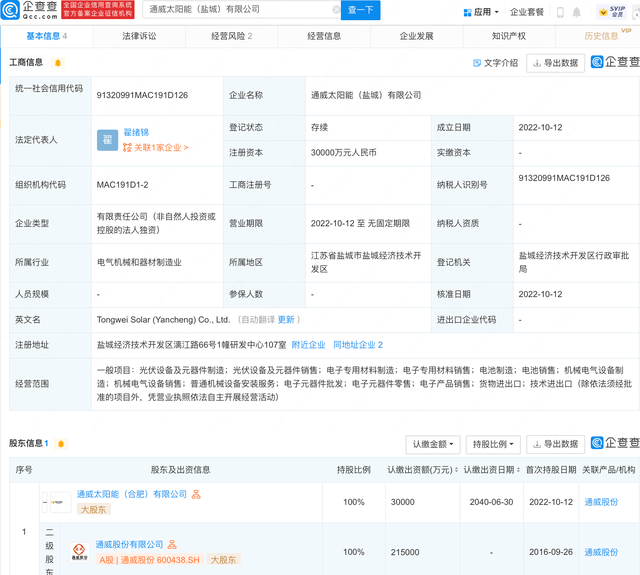640x575 pixels.
Task: Open equity structure icon beside 通威太阳能（合肥）有限公司
Action: click(196, 495)
